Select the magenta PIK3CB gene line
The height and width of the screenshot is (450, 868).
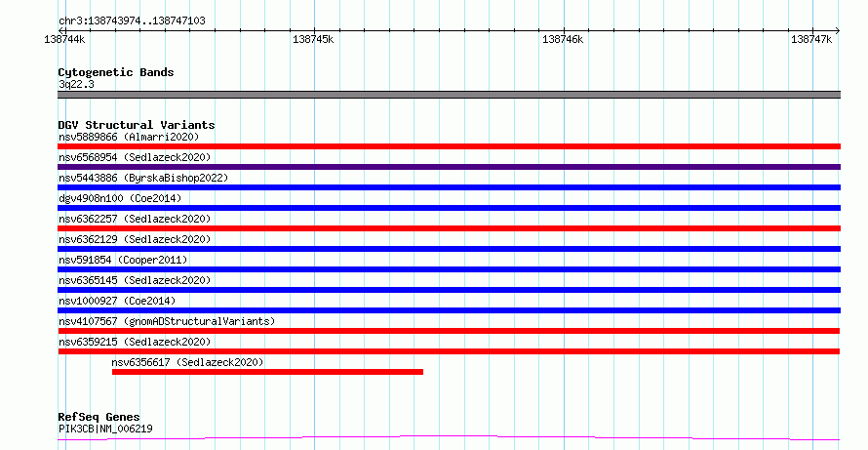click(449, 438)
